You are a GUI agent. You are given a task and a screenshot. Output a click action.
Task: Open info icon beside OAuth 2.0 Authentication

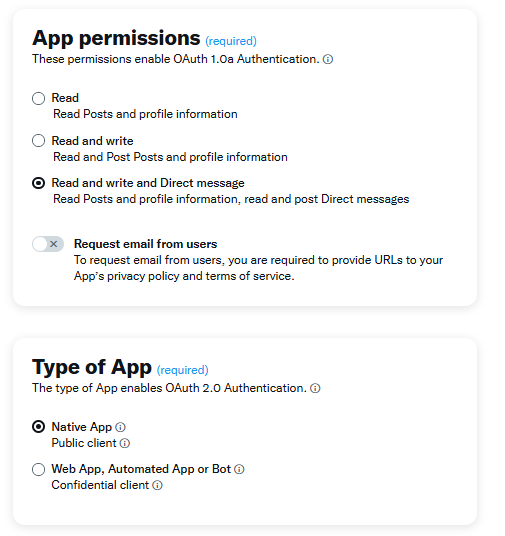(x=315, y=388)
